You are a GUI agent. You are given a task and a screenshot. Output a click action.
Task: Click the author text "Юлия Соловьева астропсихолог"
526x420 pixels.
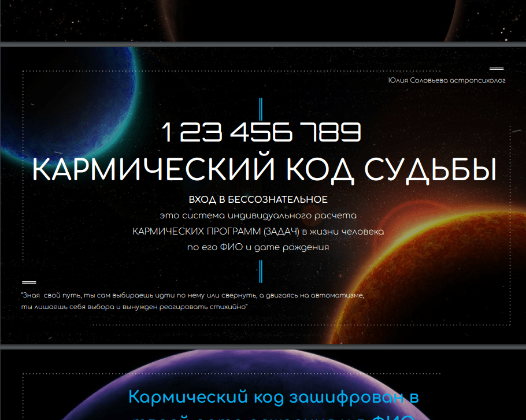(x=446, y=80)
